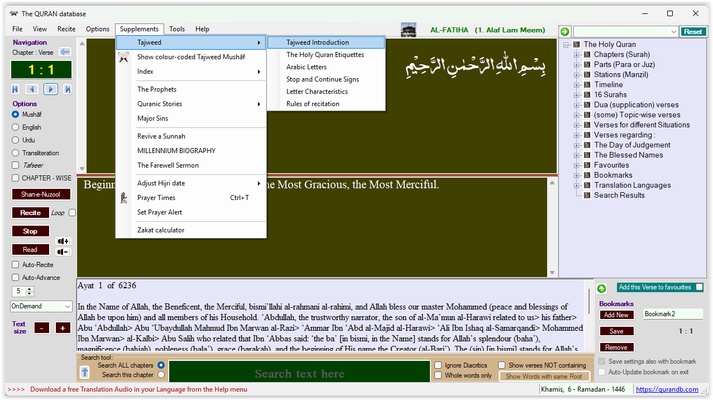Image resolution: width=713 pixels, height=400 pixels.
Task: Click the Kaaba icon in the header
Action: point(408,30)
